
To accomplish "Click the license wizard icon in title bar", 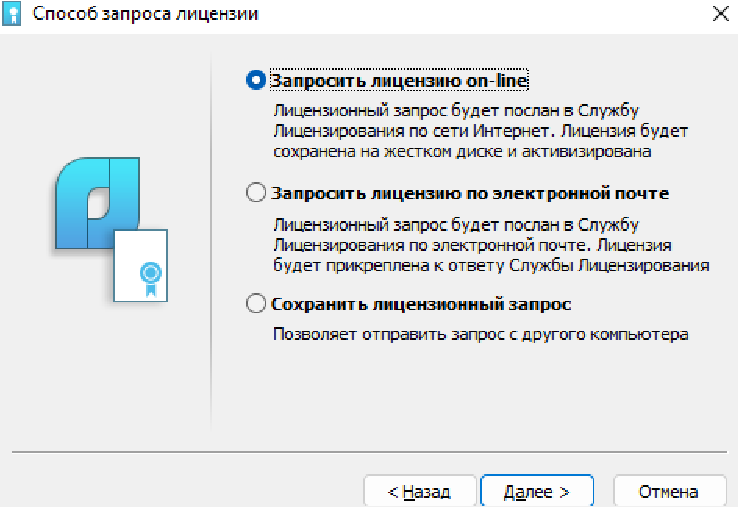I will click(x=12, y=14).
